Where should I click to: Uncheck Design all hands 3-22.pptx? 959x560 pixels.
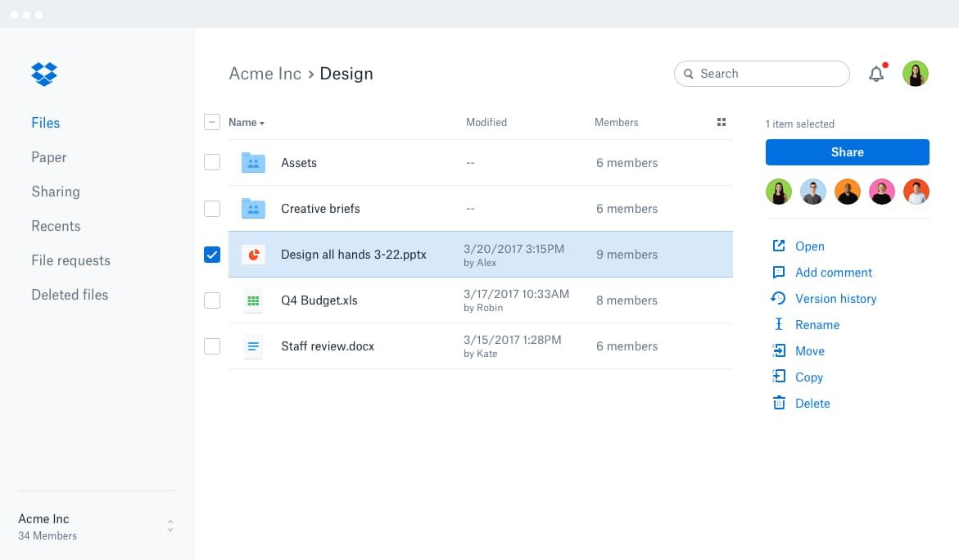[212, 255]
